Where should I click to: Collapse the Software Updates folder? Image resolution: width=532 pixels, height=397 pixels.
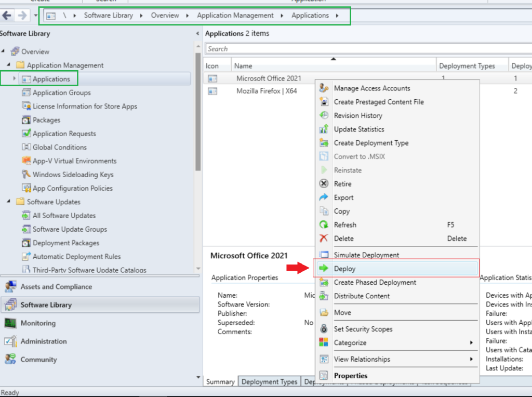click(9, 201)
